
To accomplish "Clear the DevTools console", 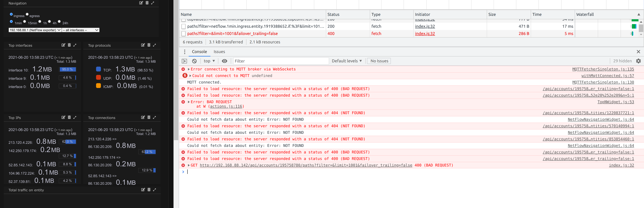I will (194, 61).
